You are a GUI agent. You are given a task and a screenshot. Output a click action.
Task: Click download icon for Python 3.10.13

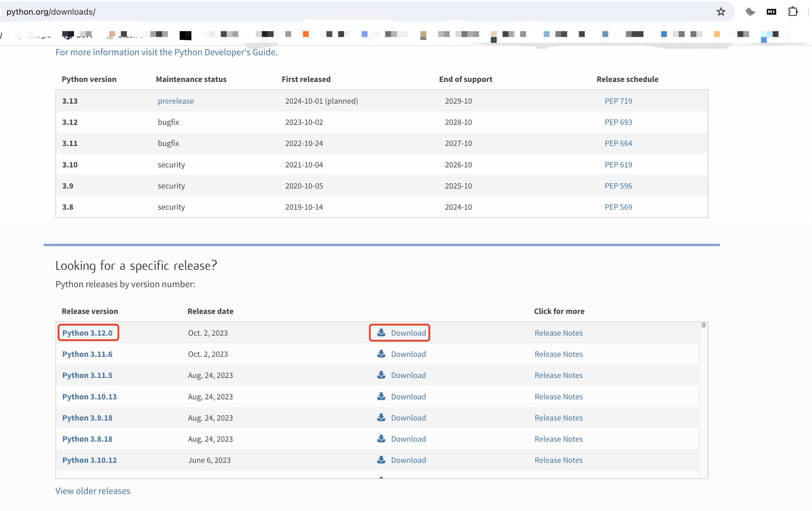tap(381, 396)
